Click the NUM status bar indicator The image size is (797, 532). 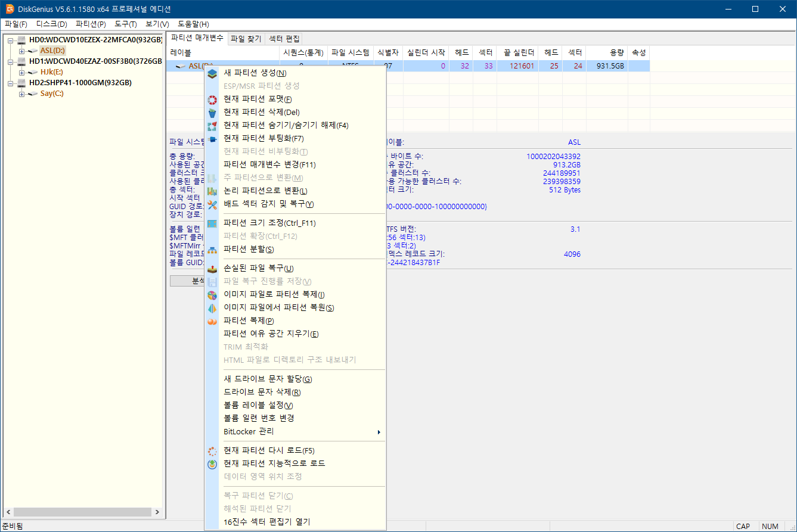[x=770, y=527]
